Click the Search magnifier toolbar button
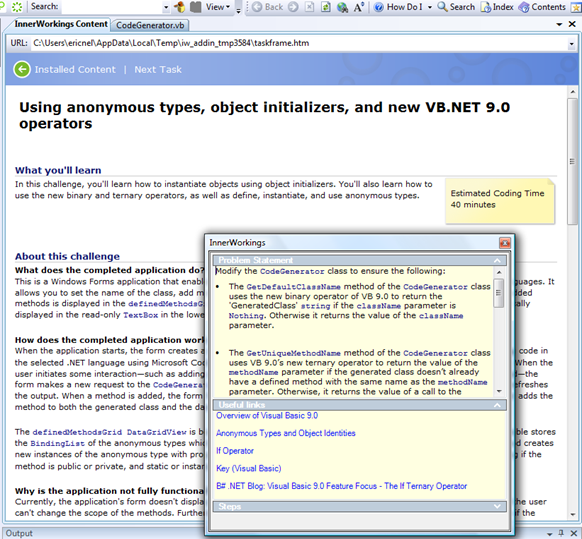The image size is (582, 539). point(456,7)
